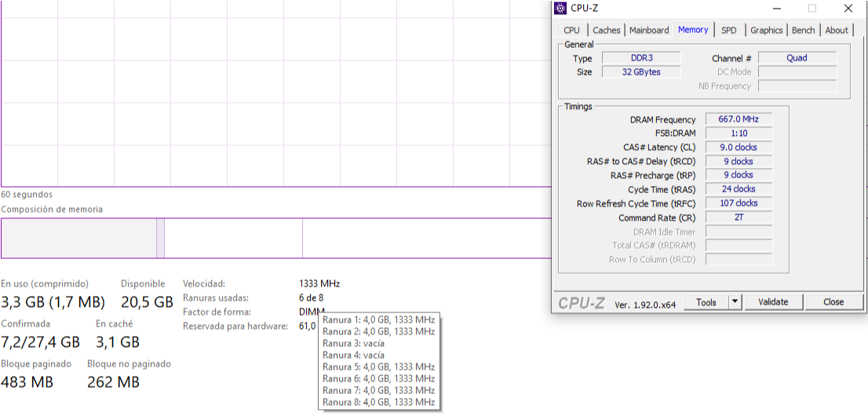Click the 'Composición de memoria' heading
This screenshot has height=416, width=868.
click(x=52, y=210)
